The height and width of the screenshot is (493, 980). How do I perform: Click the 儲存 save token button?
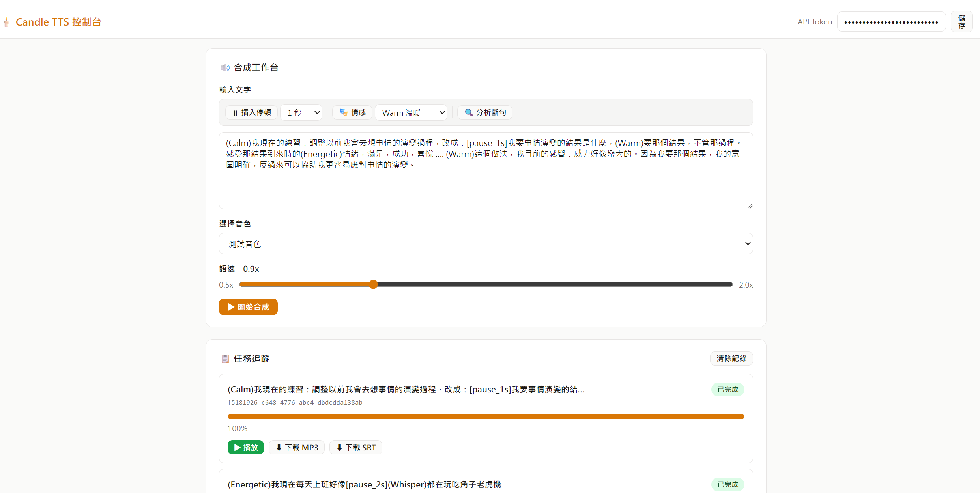click(961, 22)
